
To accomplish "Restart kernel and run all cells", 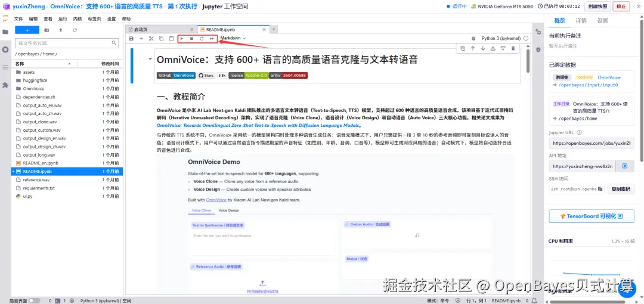I will click(x=212, y=39).
